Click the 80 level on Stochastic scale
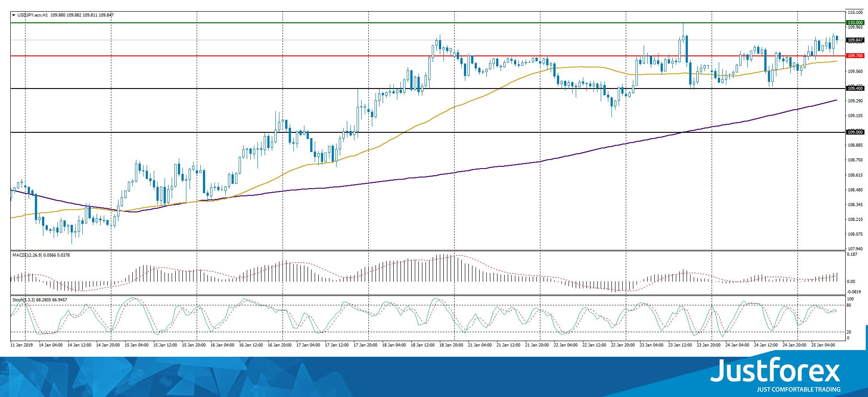868x397 pixels. [849, 305]
